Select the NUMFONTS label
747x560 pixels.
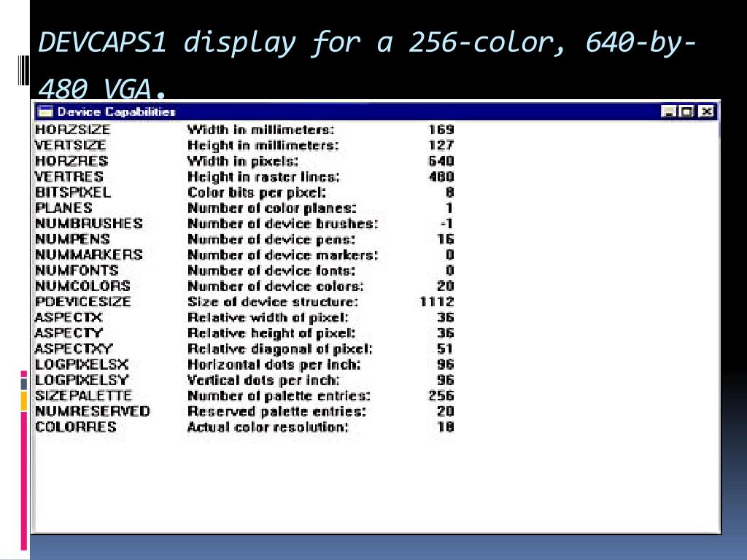77,271
